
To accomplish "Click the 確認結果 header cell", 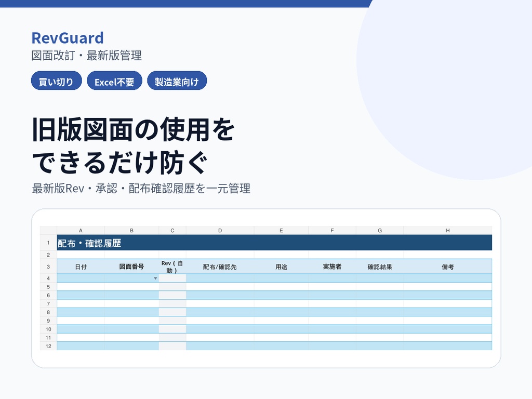I will click(380, 267).
